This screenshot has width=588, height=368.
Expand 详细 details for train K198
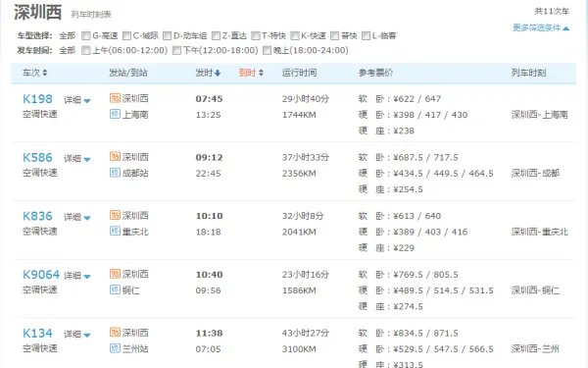tap(76, 100)
